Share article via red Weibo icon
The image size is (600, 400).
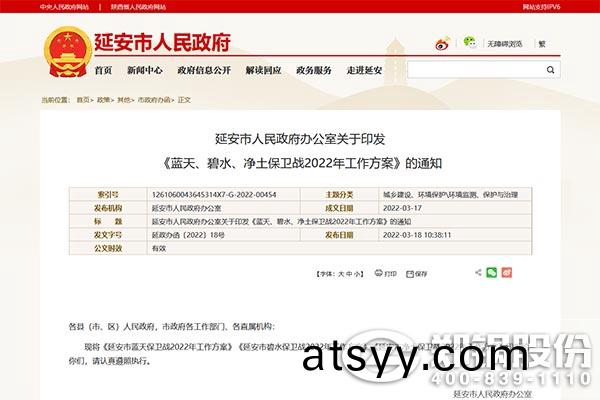click(x=507, y=273)
